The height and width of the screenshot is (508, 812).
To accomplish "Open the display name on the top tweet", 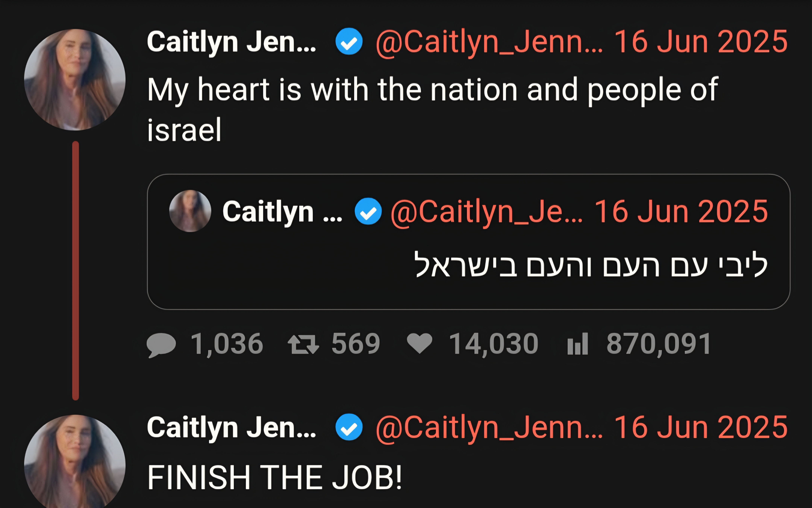I will pos(232,42).
